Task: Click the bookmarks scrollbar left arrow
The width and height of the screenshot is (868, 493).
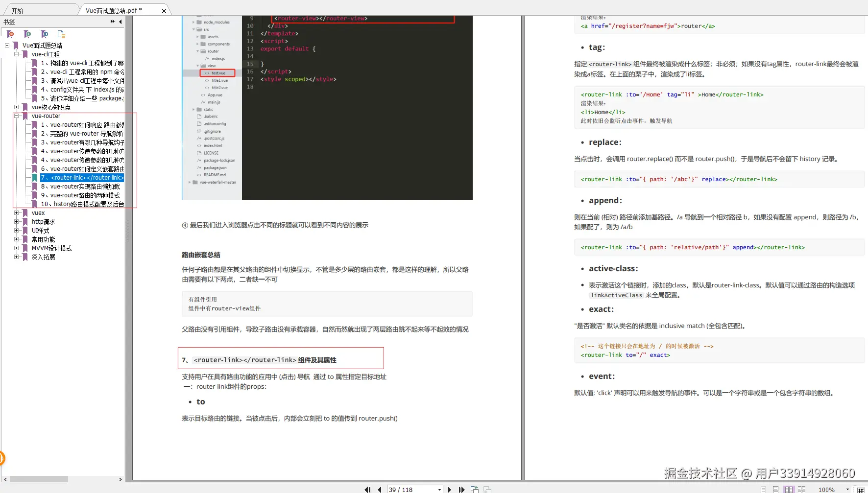Action: pyautogui.click(x=5, y=479)
